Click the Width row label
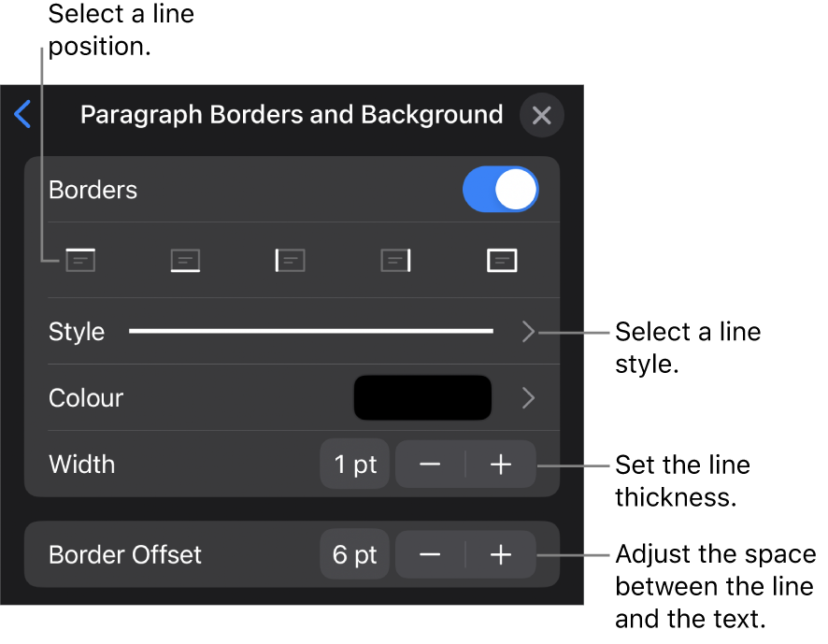 pos(82,465)
